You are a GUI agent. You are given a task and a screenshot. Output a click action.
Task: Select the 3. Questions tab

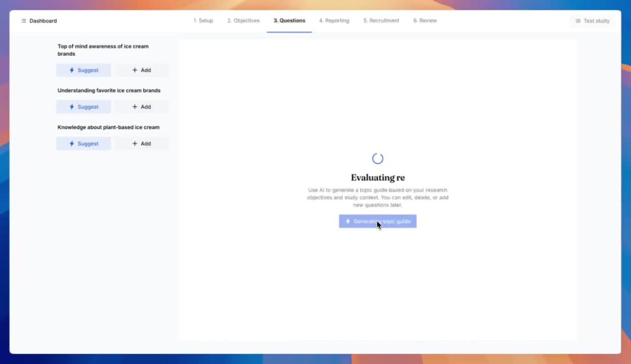[289, 21]
